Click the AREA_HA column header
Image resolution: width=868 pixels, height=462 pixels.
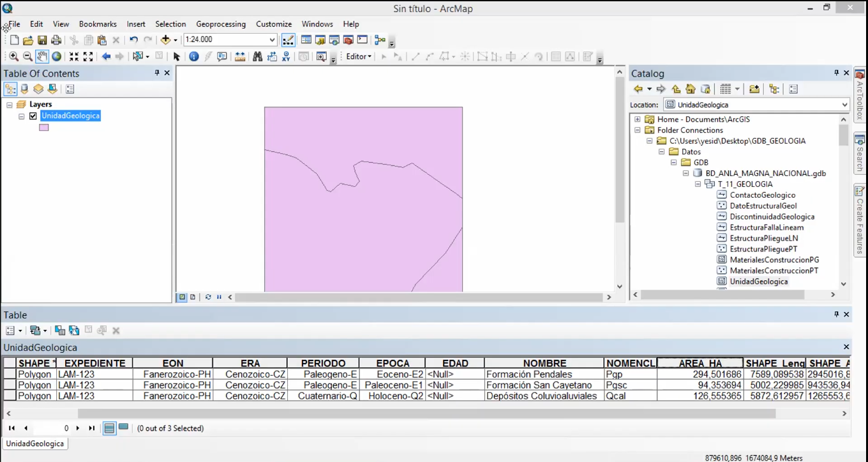pyautogui.click(x=700, y=363)
